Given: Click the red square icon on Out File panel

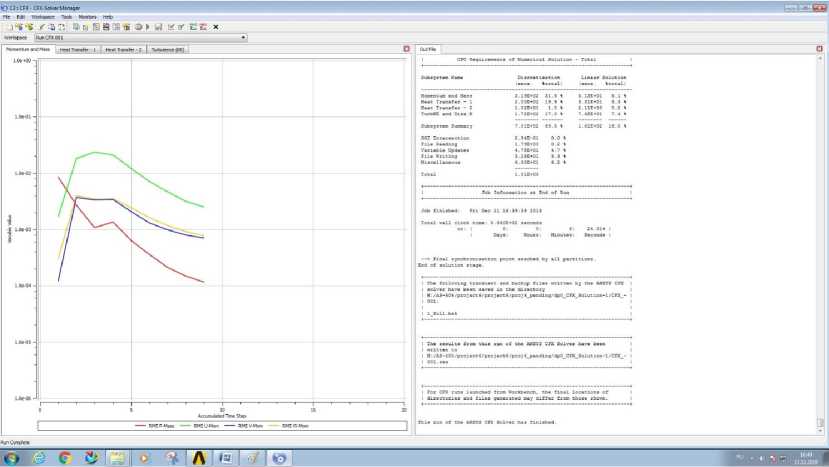Looking at the screenshot, I should click(x=819, y=49).
